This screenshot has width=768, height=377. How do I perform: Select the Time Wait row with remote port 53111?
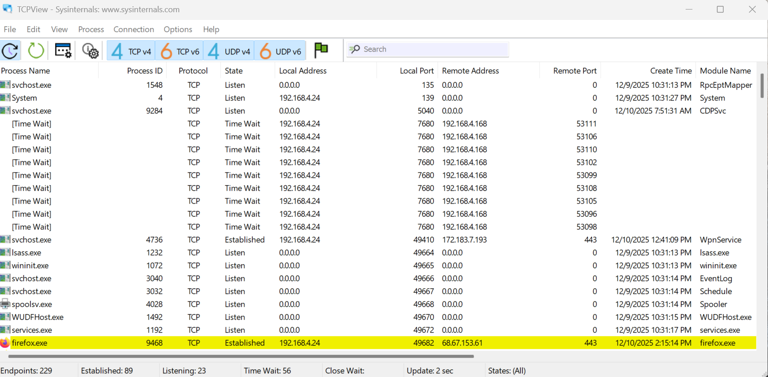378,124
